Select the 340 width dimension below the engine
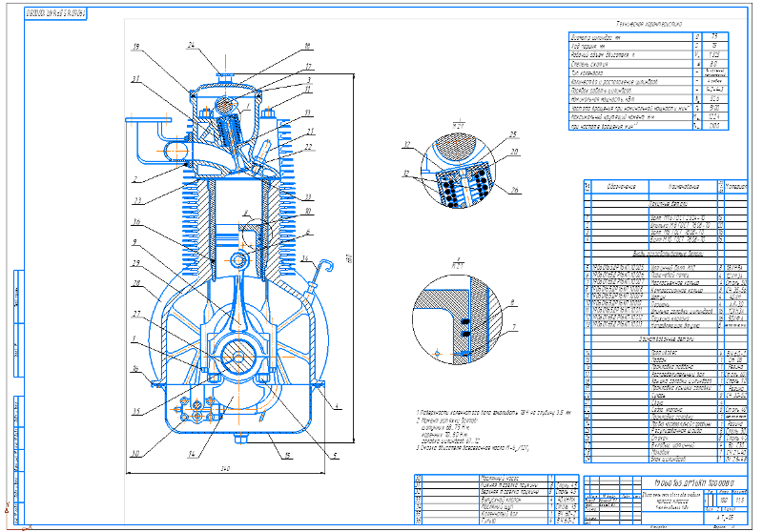This screenshot has width=763, height=532. pyautogui.click(x=225, y=469)
